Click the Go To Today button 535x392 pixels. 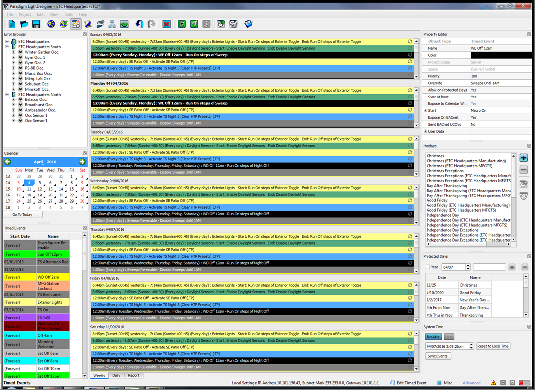point(22,215)
